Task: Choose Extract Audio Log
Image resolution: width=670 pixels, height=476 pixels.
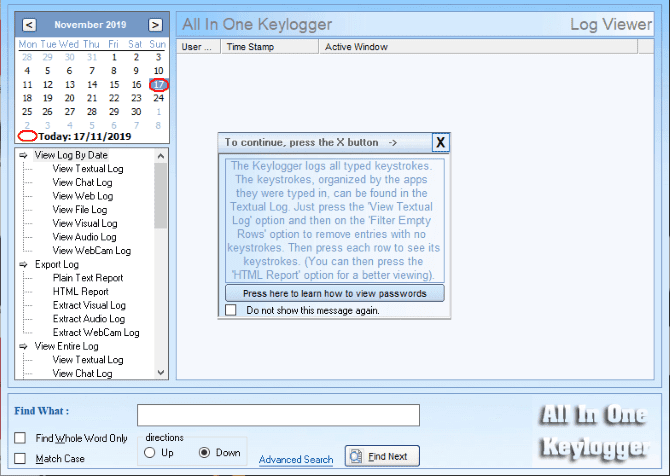Action: [x=89, y=319]
